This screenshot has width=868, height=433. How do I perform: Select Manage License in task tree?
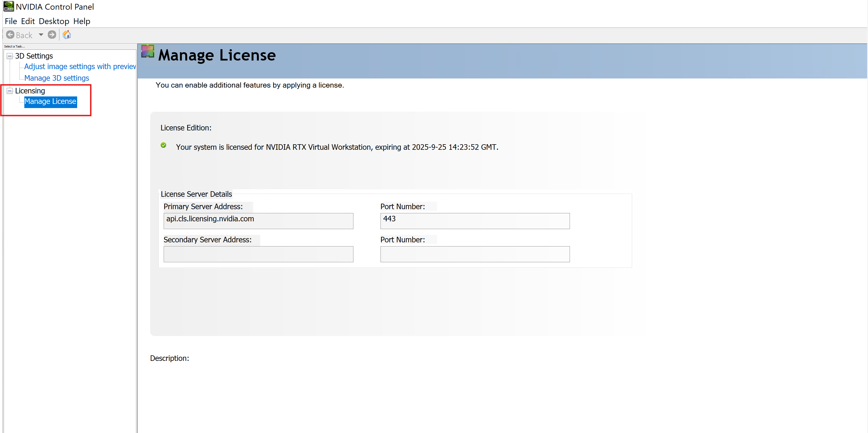pyautogui.click(x=51, y=102)
